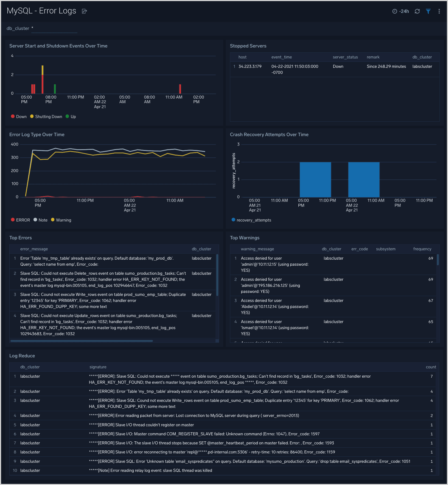Refresh the dashboard data
448x485 pixels.
click(x=417, y=11)
